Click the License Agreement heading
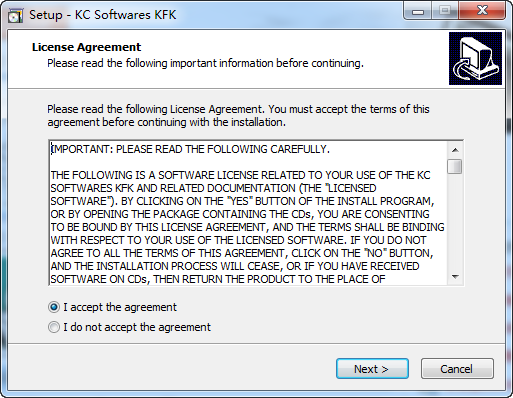The width and height of the screenshot is (513, 398). tap(86, 47)
